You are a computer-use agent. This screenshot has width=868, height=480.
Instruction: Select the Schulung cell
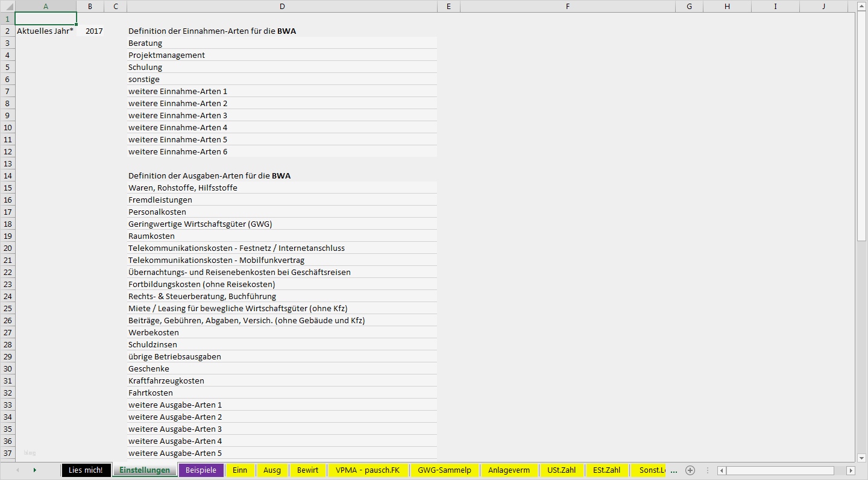pyautogui.click(x=282, y=67)
